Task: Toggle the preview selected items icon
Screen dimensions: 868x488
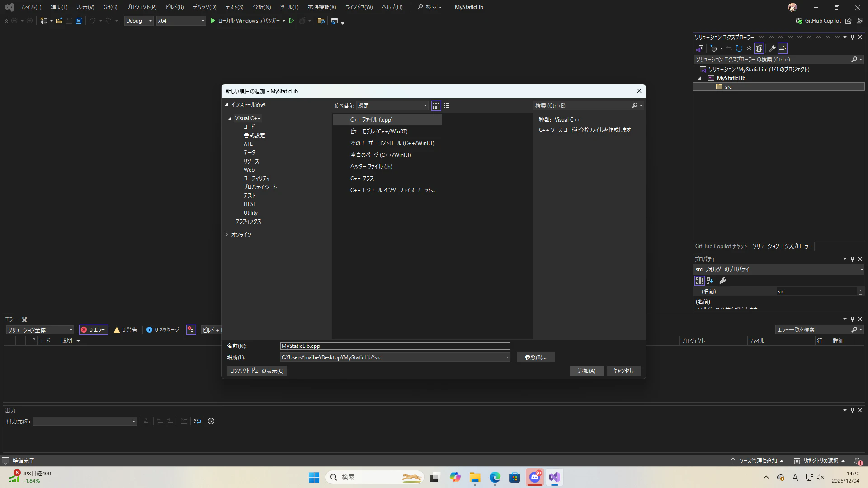Action: coord(783,48)
